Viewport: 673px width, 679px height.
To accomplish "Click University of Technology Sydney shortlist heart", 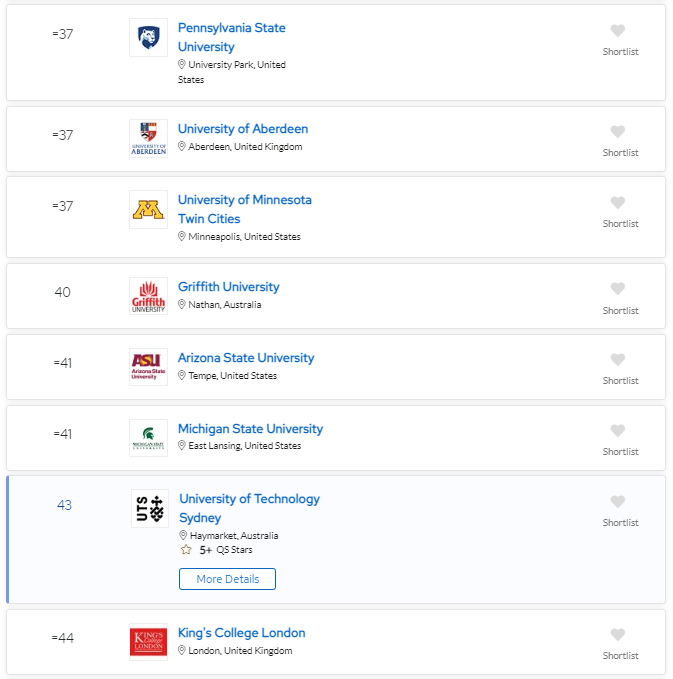I will [618, 501].
